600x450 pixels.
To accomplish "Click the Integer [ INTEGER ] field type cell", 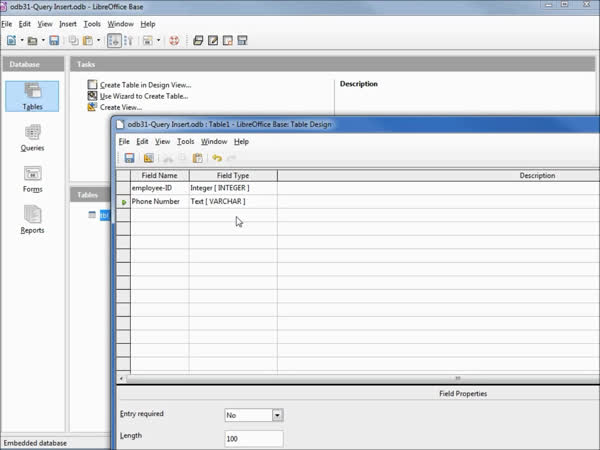I will click(233, 188).
